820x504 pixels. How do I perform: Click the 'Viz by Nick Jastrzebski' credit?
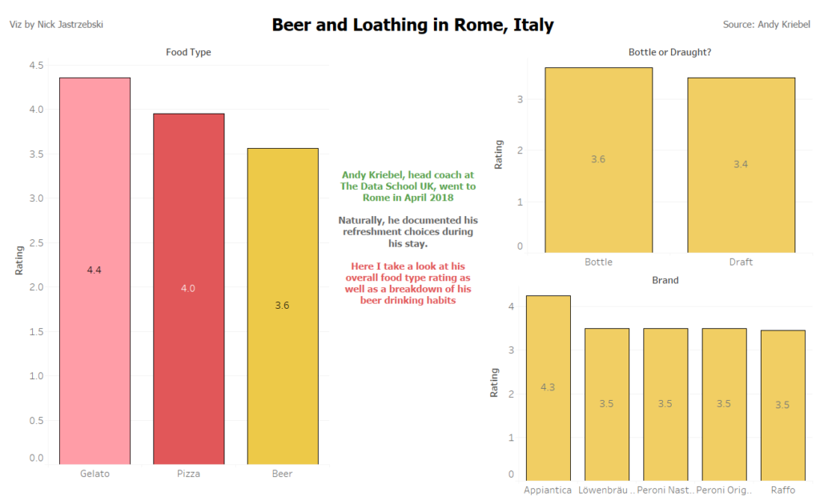click(56, 25)
